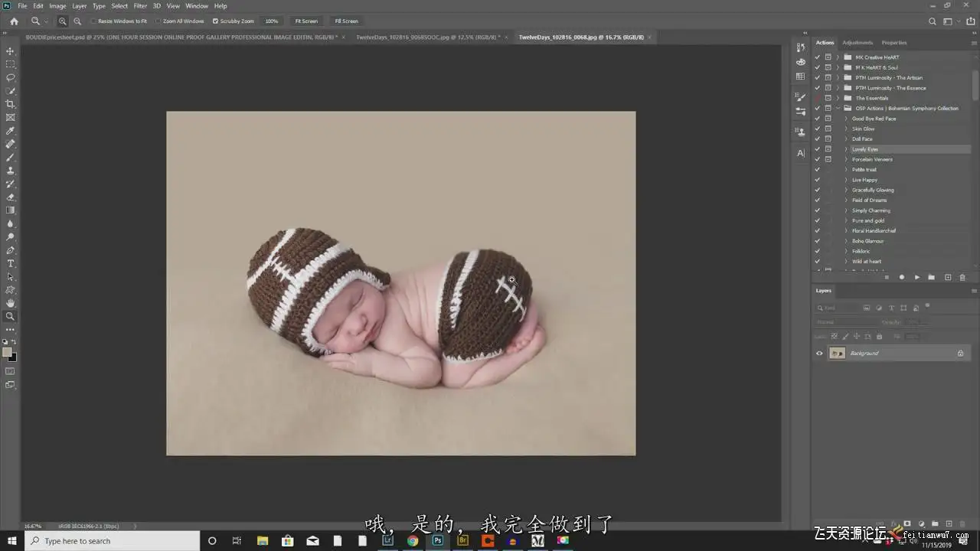980x551 pixels.
Task: Expand the Lovely Eyes action
Action: (x=846, y=149)
